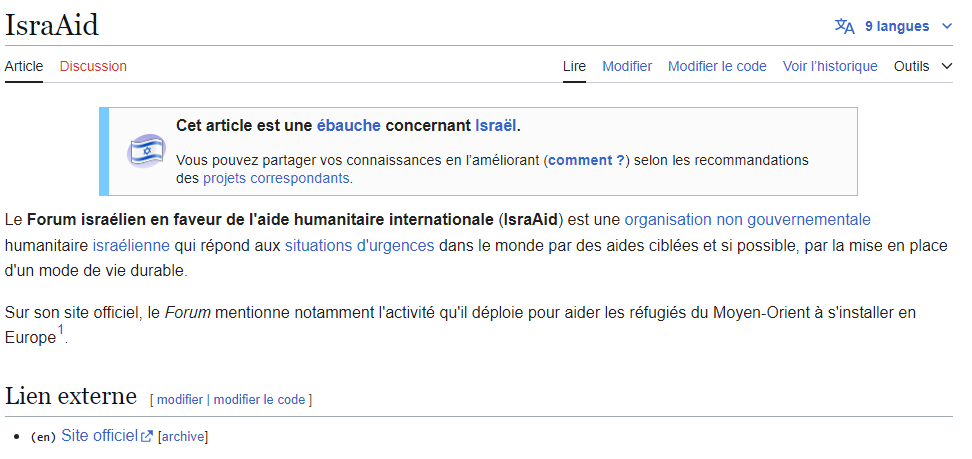
Task: Expand the Outils dropdown menu
Action: (x=922, y=66)
